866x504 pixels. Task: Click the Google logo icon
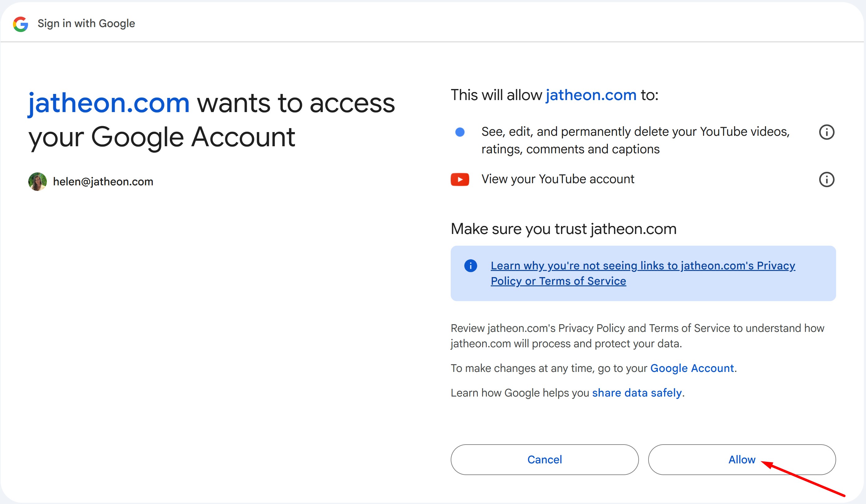21,24
